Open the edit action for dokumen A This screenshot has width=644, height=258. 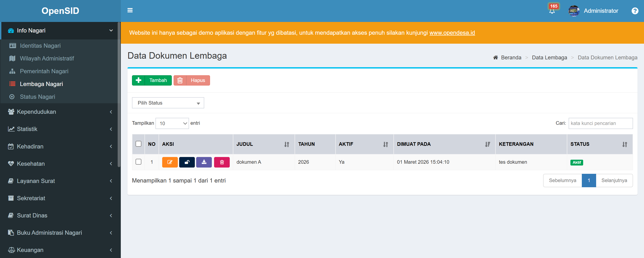pyautogui.click(x=170, y=162)
